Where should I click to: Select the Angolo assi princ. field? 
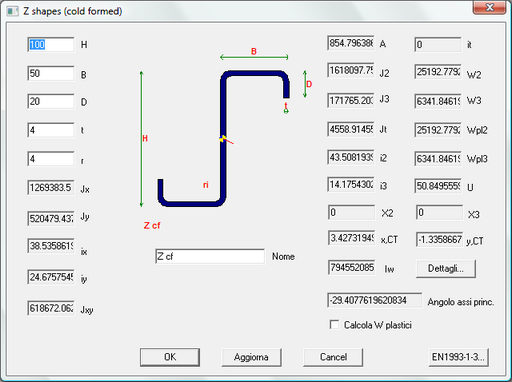(x=374, y=300)
